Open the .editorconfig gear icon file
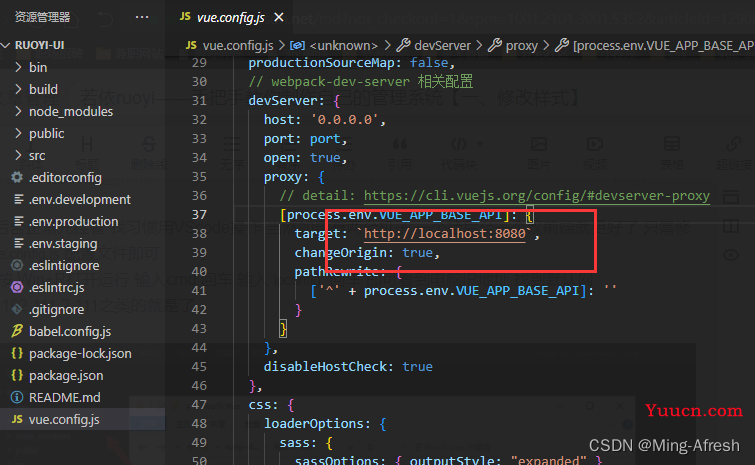Viewport: 755px width, 465px height. (17, 177)
